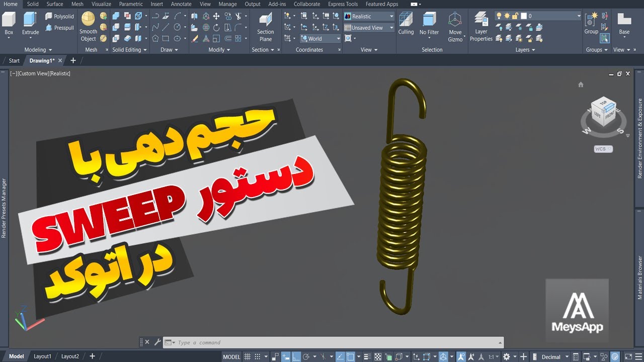The image size is (644, 362).
Task: Click the Quick Properties icon in status bar
Action: point(575,356)
